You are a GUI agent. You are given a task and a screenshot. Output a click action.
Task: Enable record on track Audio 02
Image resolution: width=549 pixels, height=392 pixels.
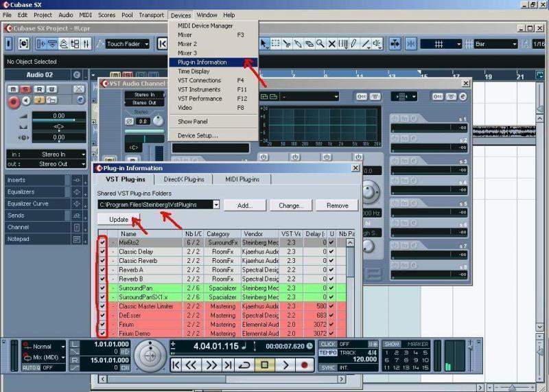(x=13, y=102)
